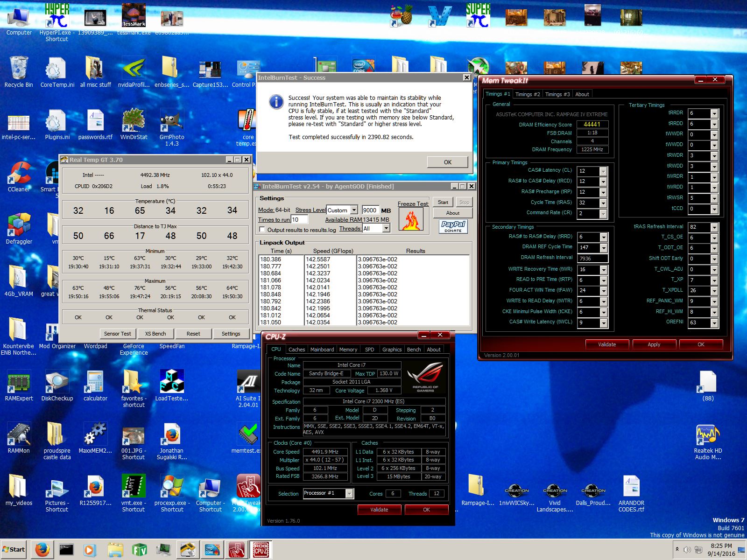Open the HyperPI.exe shortcut icon
The image size is (747, 560).
pyautogui.click(x=56, y=22)
